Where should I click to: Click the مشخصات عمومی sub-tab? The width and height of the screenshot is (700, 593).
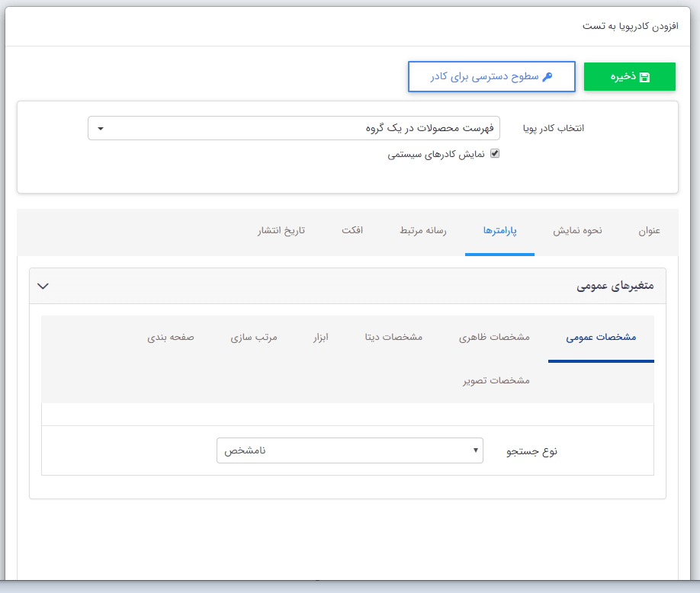point(601,338)
